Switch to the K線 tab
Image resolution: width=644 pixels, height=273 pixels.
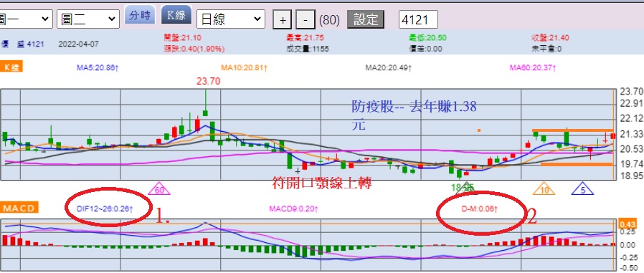tap(176, 16)
